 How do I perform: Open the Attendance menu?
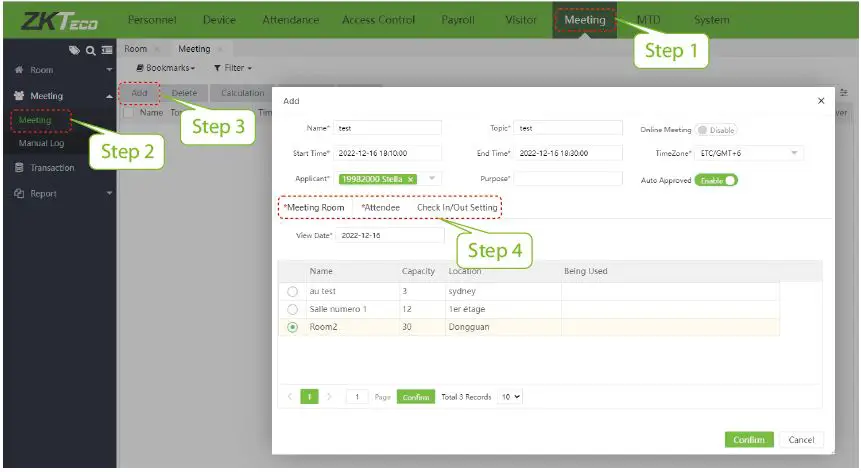click(x=290, y=20)
